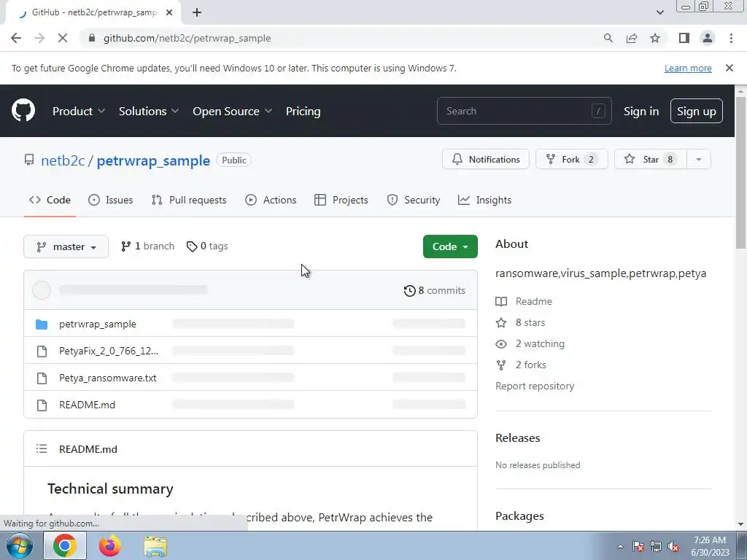This screenshot has width=747, height=560.
Task: Open the dropdown beside Star
Action: (699, 160)
